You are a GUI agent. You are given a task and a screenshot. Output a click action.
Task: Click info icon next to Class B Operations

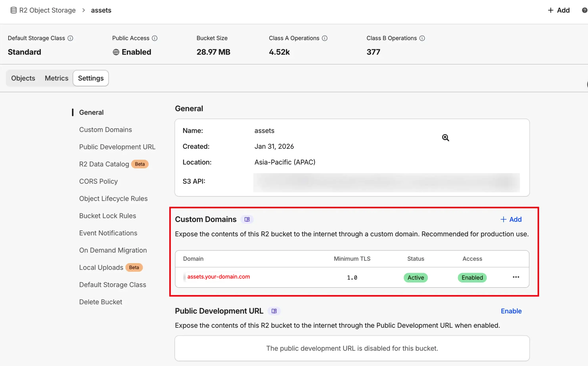tap(422, 38)
